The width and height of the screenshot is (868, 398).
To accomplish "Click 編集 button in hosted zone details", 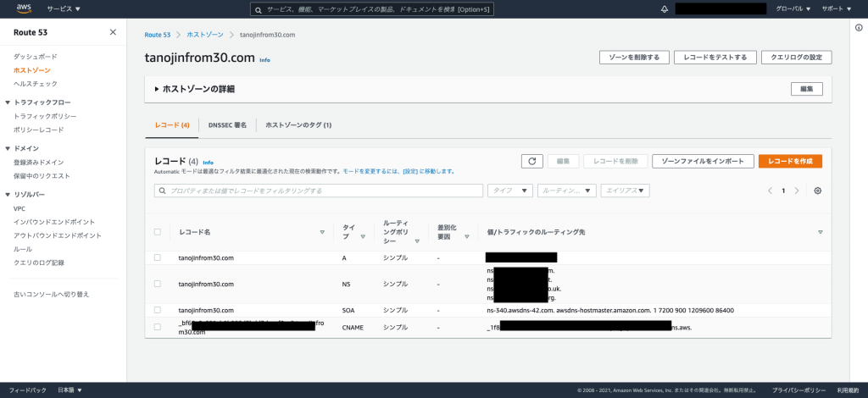I will [807, 89].
